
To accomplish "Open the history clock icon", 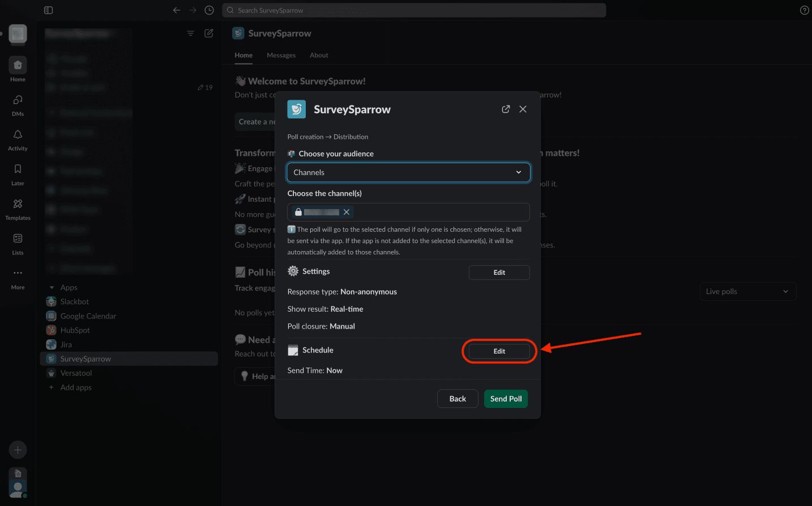I will click(209, 10).
